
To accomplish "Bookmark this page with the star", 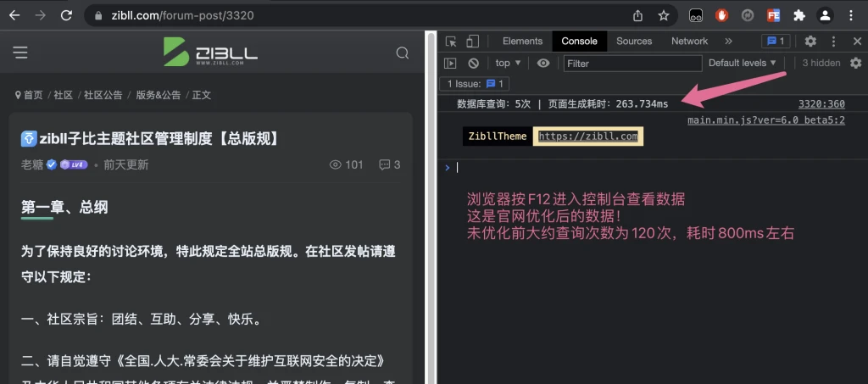I will click(664, 15).
